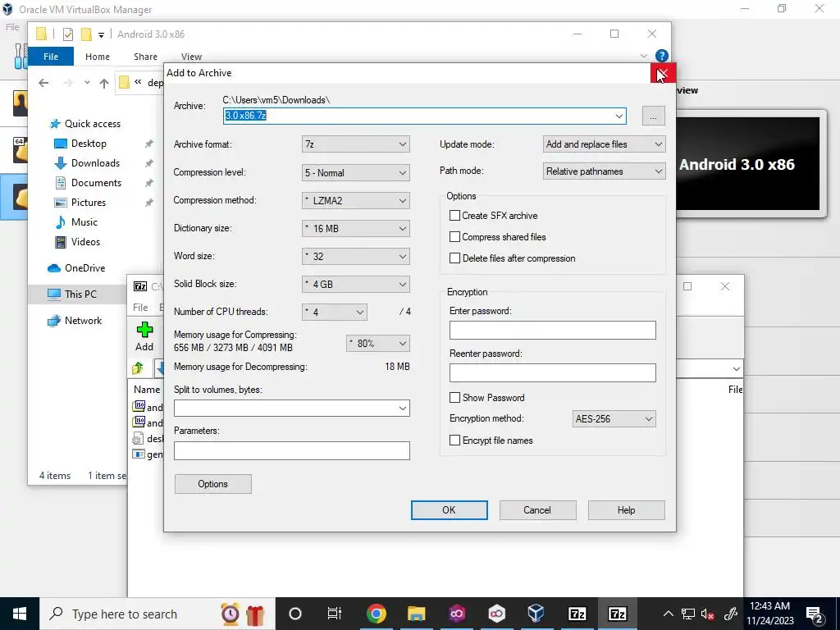
Task: Launch Google Chrome from the taskbar
Action: pos(376,614)
